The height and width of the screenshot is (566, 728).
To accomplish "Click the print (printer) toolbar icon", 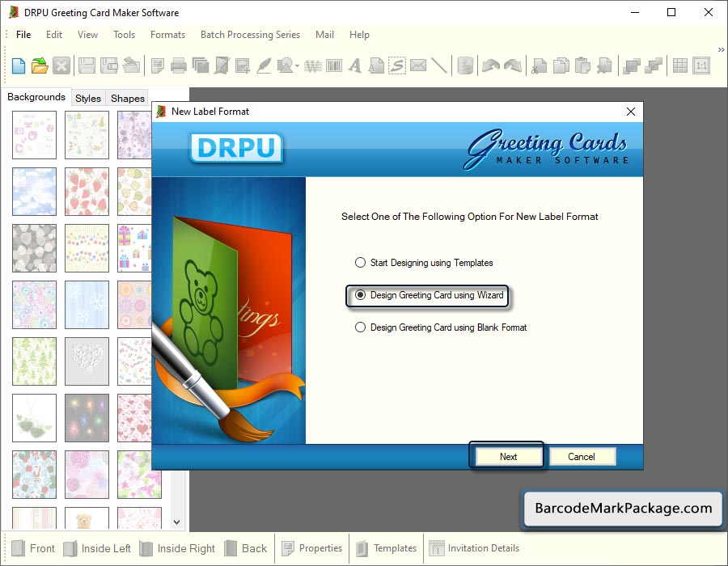I will coord(178,65).
